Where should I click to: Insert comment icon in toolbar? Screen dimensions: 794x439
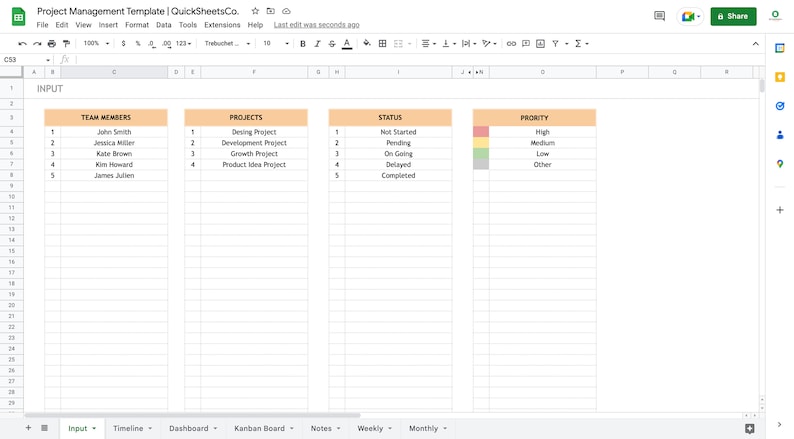(526, 44)
